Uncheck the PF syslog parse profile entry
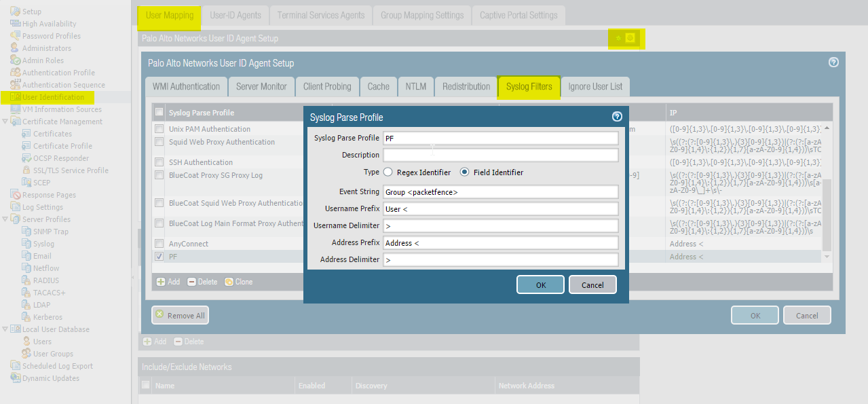This screenshot has width=868, height=404. 159,256
